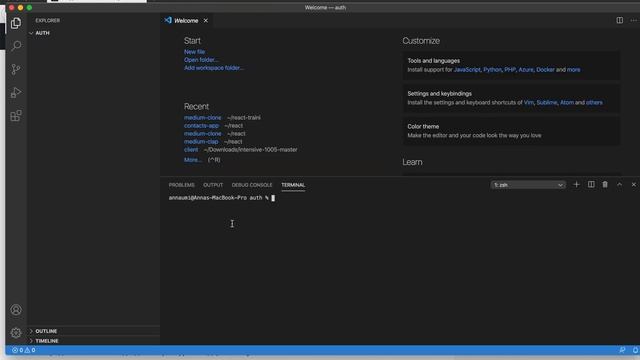Click the Customize heading
The image size is (640, 360).
pyautogui.click(x=421, y=41)
